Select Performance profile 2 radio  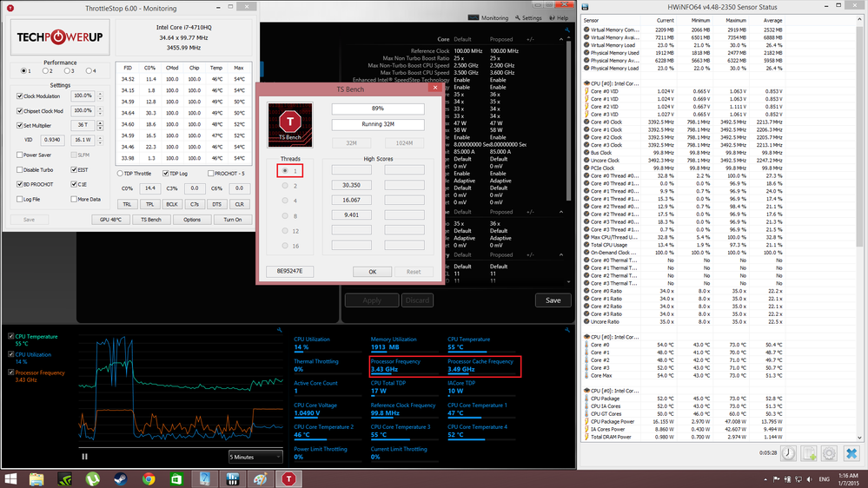(x=45, y=71)
